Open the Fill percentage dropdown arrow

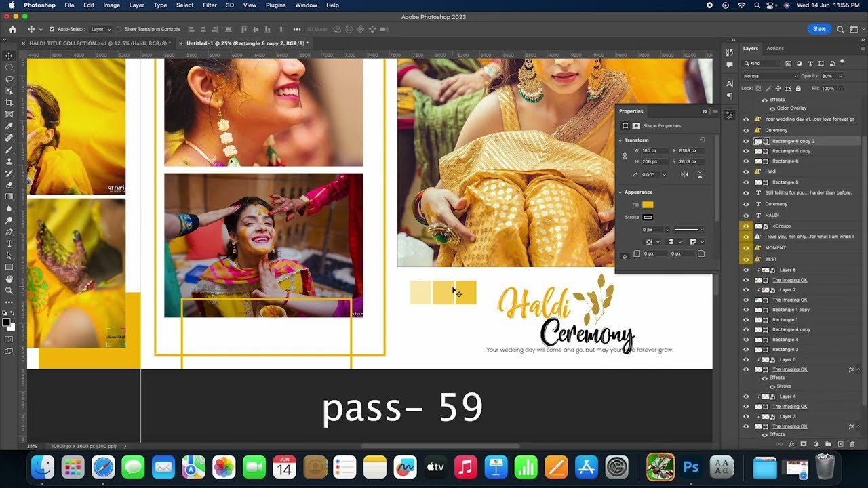point(841,89)
